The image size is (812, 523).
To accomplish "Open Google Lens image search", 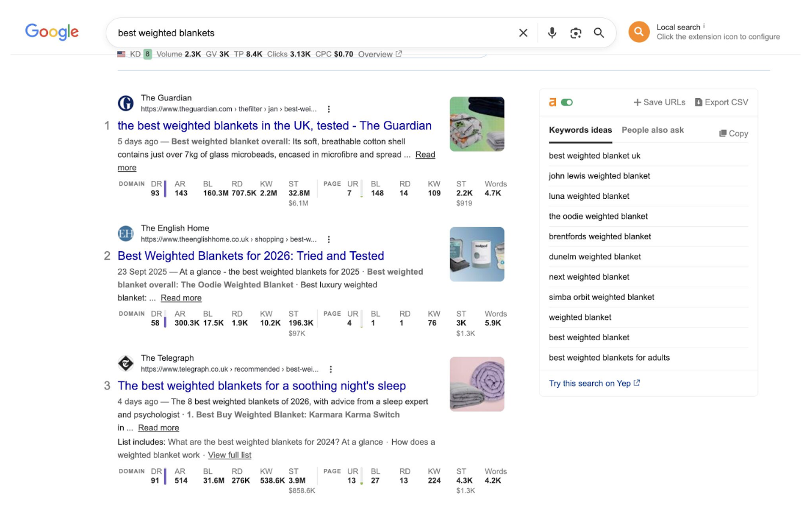I will click(575, 33).
